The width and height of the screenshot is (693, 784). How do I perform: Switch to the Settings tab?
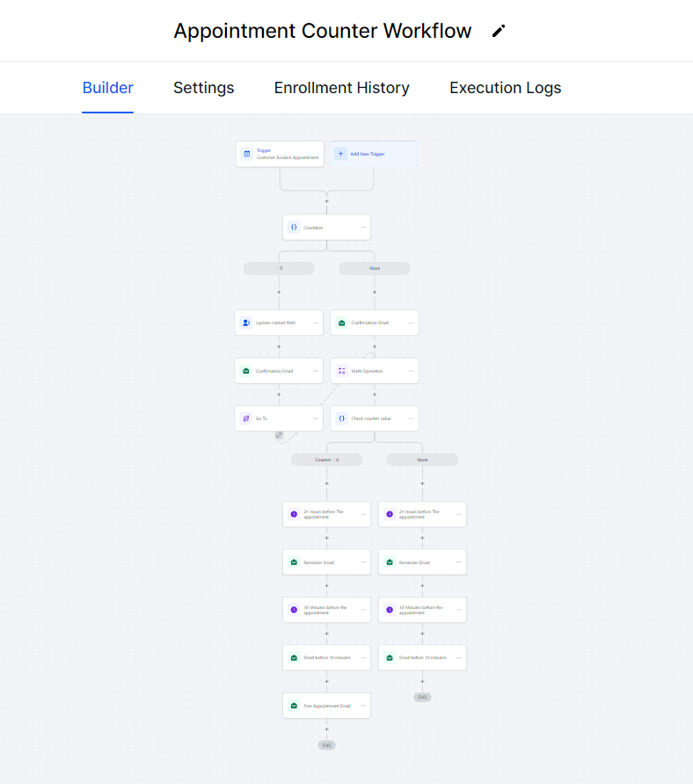tap(203, 87)
